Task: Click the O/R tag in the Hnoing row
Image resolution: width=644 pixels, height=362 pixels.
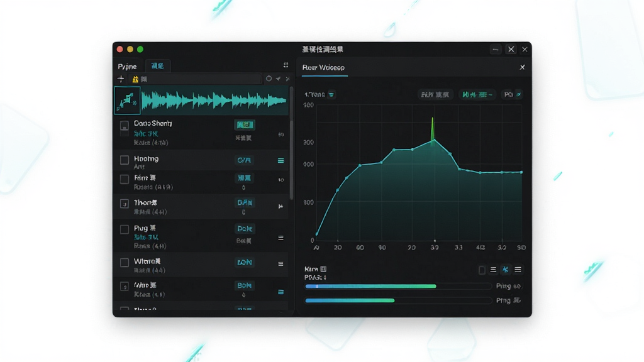Action: coord(244,160)
